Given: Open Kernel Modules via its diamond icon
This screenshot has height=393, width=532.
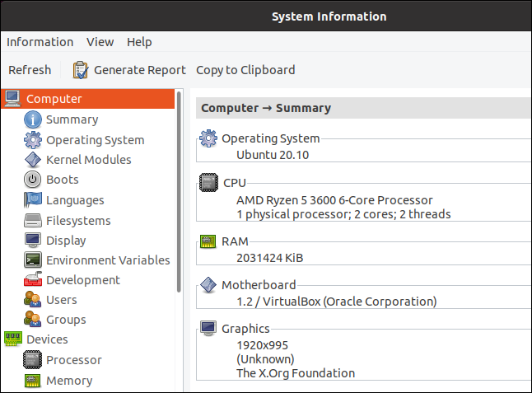Looking at the screenshot, I should tap(33, 160).
